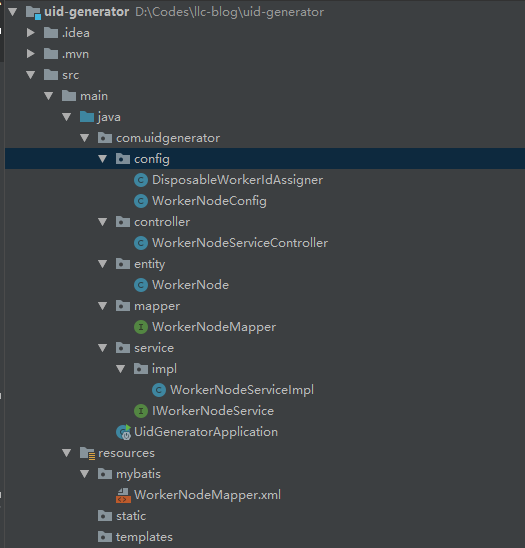Click the resources folder icon
Viewport: 525px width, 548px height.
tap(87, 453)
